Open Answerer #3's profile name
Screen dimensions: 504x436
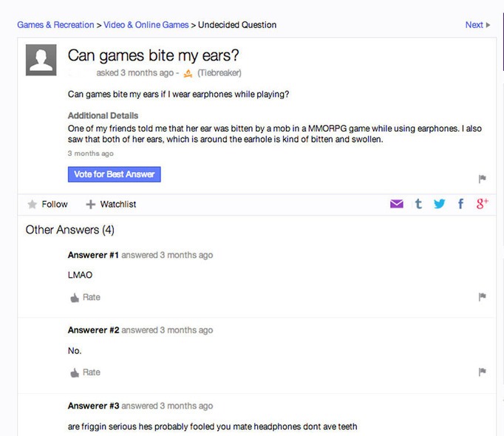point(93,406)
